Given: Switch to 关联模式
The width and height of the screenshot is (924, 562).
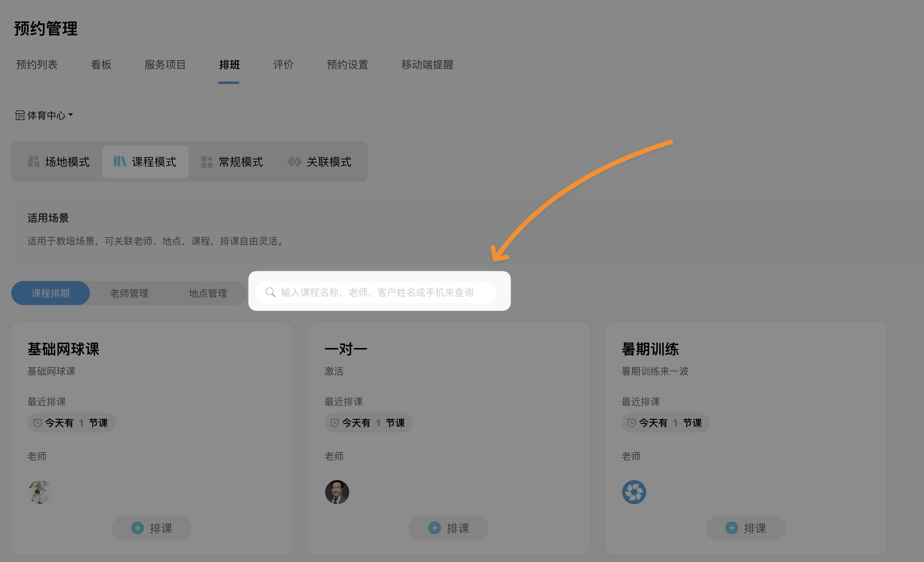Looking at the screenshot, I should point(320,162).
